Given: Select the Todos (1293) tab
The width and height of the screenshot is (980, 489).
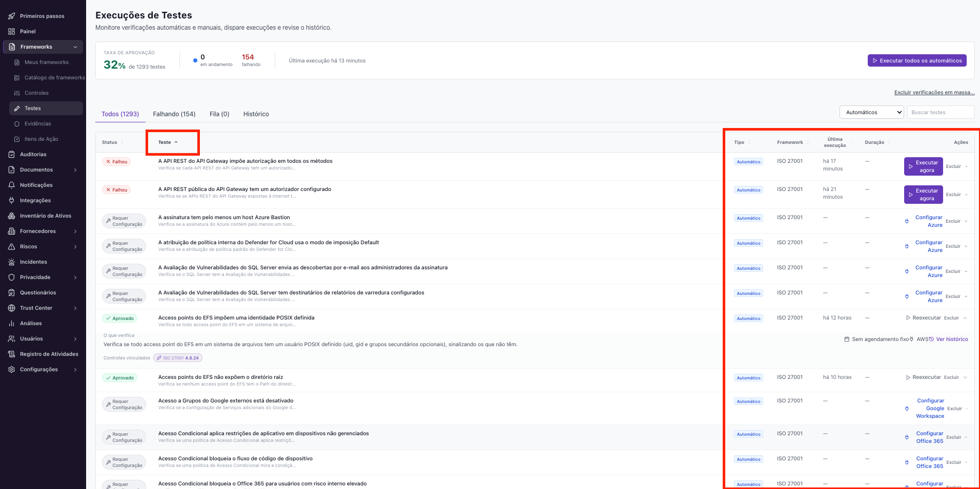Looking at the screenshot, I should (x=120, y=114).
